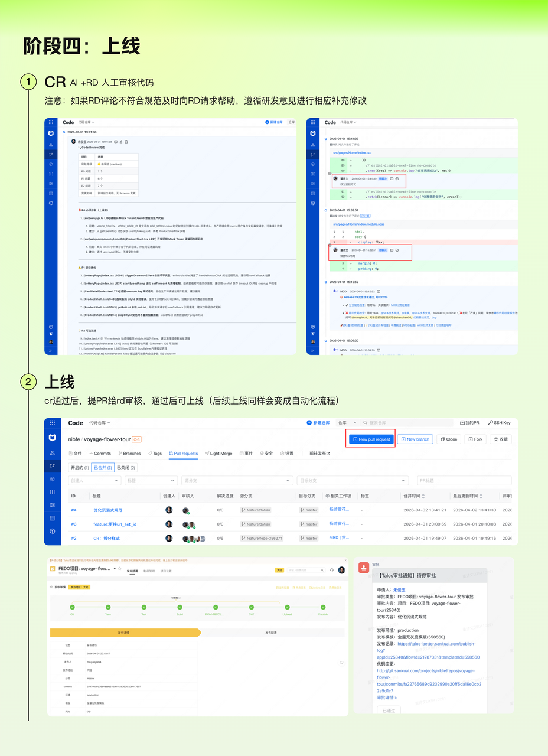Select the 已合并 (3) filter
Viewport: 548px width, 756px height.
click(x=103, y=467)
